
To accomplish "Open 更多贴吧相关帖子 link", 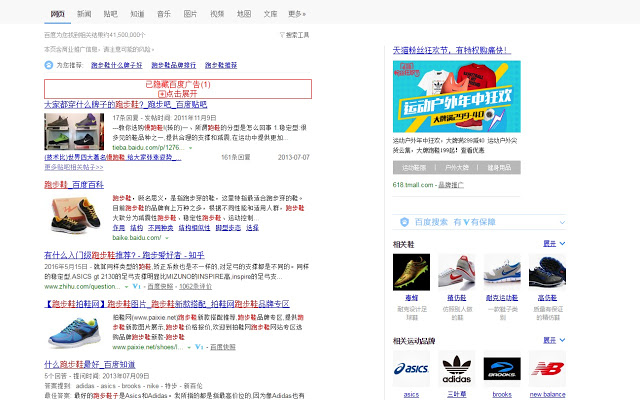I will pyautogui.click(x=74, y=167).
